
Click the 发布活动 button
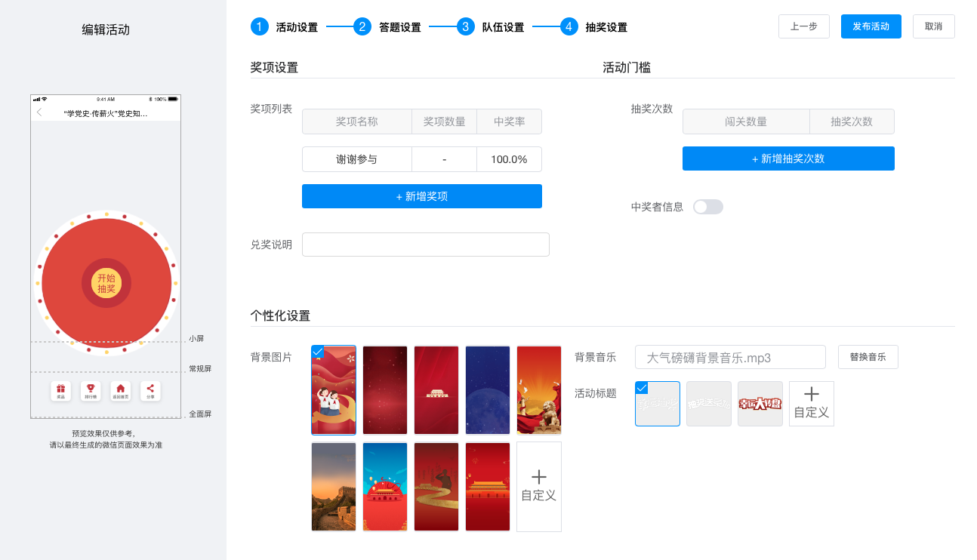[871, 26]
